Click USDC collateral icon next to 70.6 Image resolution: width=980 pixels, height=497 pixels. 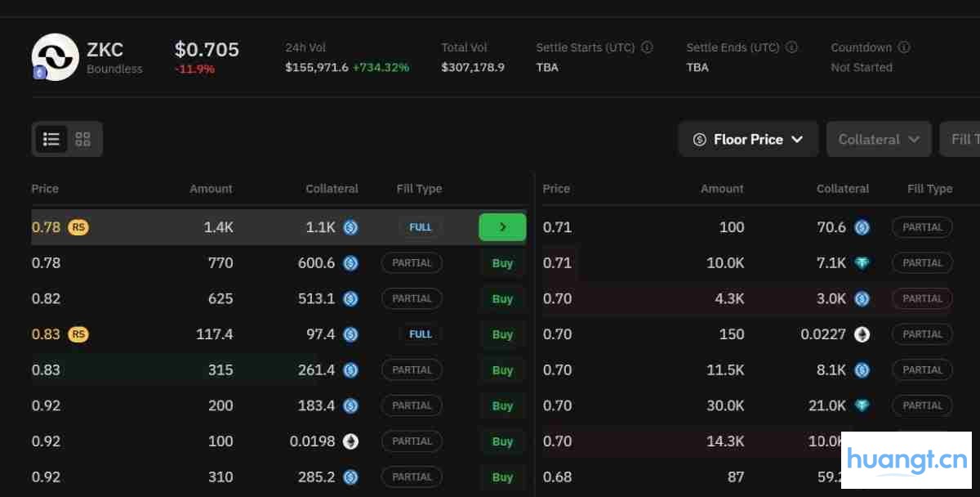(862, 227)
